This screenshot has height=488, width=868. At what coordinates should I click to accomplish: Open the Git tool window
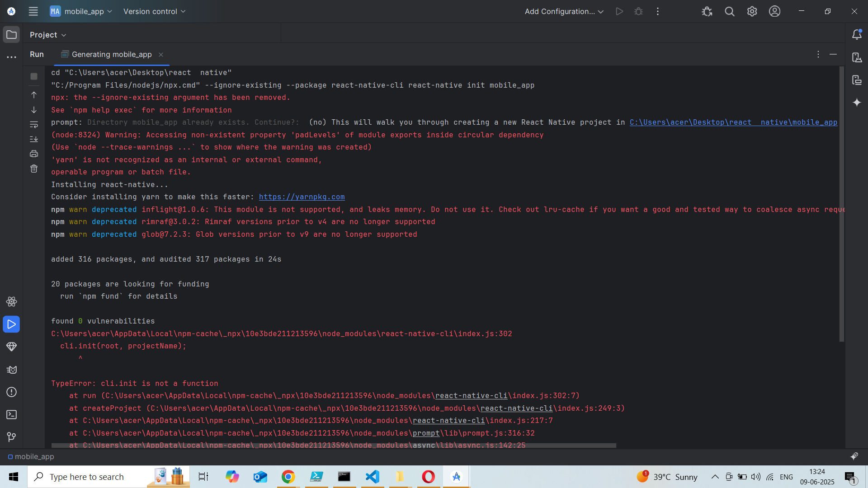pos(11,437)
